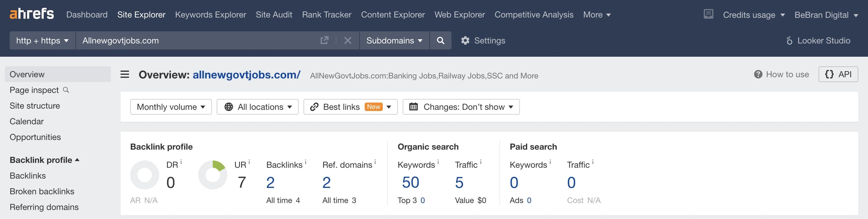Go to Dashboard

tap(87, 14)
